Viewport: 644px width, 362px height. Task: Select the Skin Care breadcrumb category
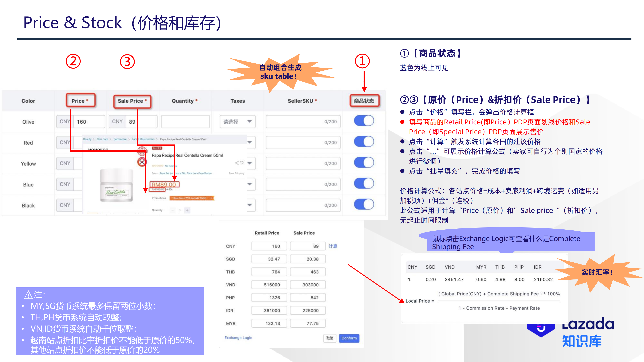point(103,139)
